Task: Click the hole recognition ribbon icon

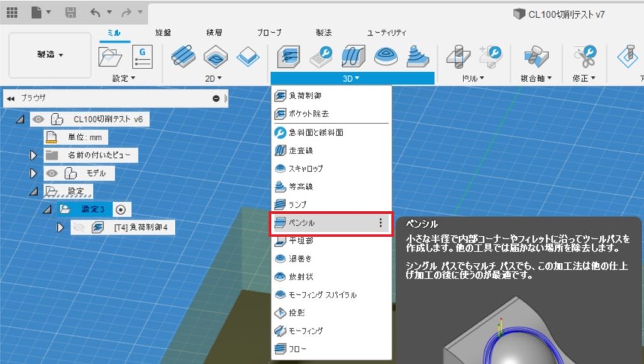Action: [x=491, y=56]
